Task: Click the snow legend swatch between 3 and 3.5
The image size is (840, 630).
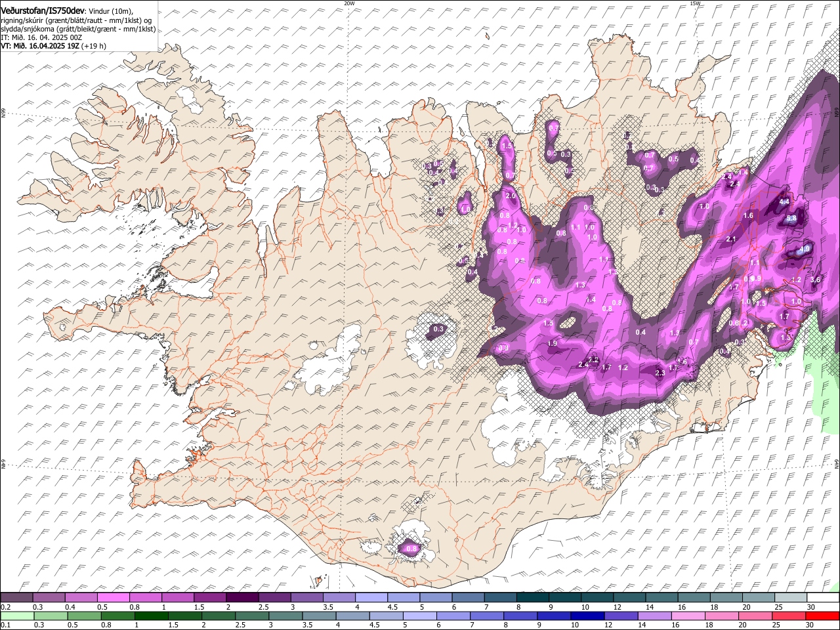Action: click(x=307, y=598)
